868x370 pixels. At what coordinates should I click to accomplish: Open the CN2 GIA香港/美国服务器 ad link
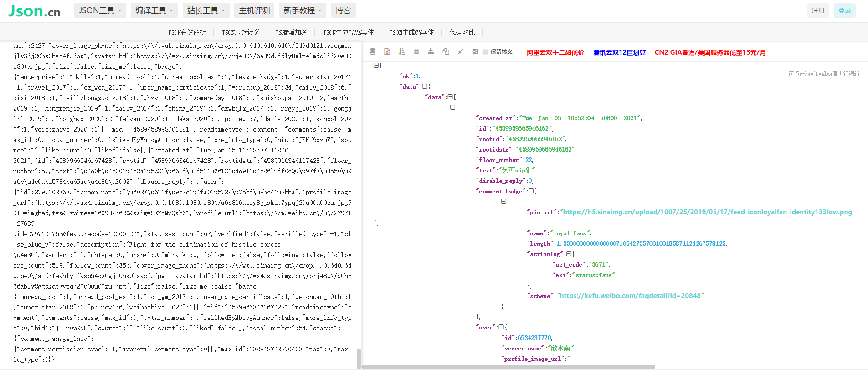point(710,52)
